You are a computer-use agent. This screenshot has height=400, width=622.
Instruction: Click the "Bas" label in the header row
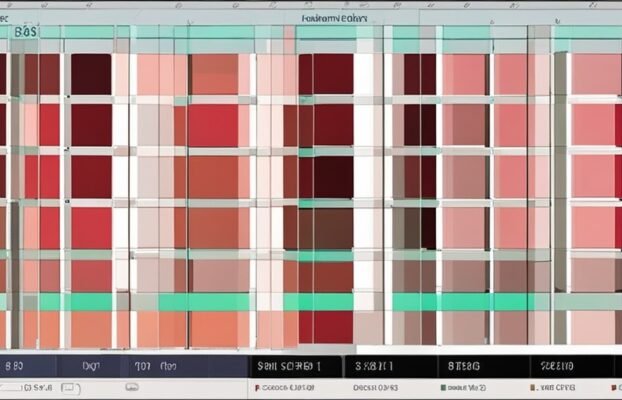pyautogui.click(x=25, y=32)
